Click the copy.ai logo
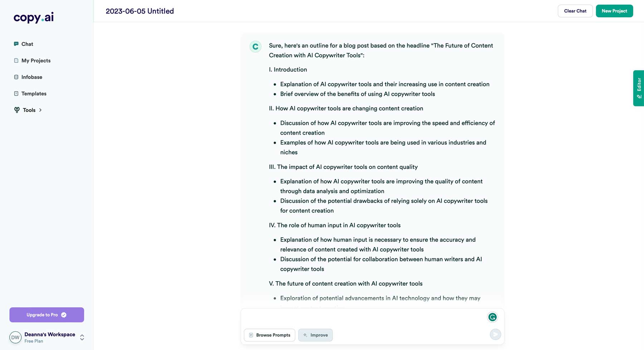This screenshot has height=350, width=644. pyautogui.click(x=33, y=17)
